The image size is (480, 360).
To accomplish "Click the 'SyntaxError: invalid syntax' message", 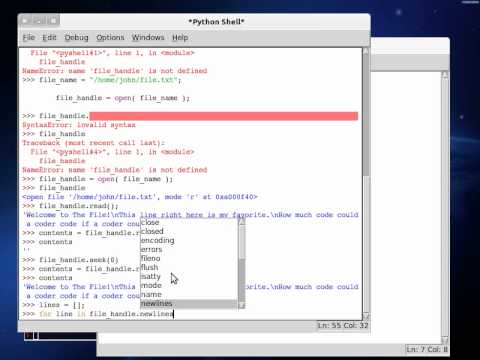I will coord(79,125).
